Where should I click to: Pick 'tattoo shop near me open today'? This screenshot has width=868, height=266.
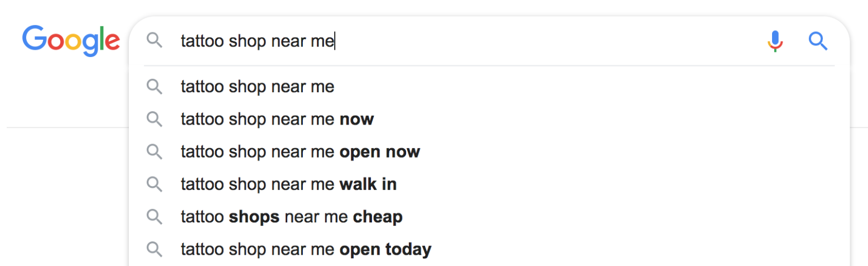(489, 249)
